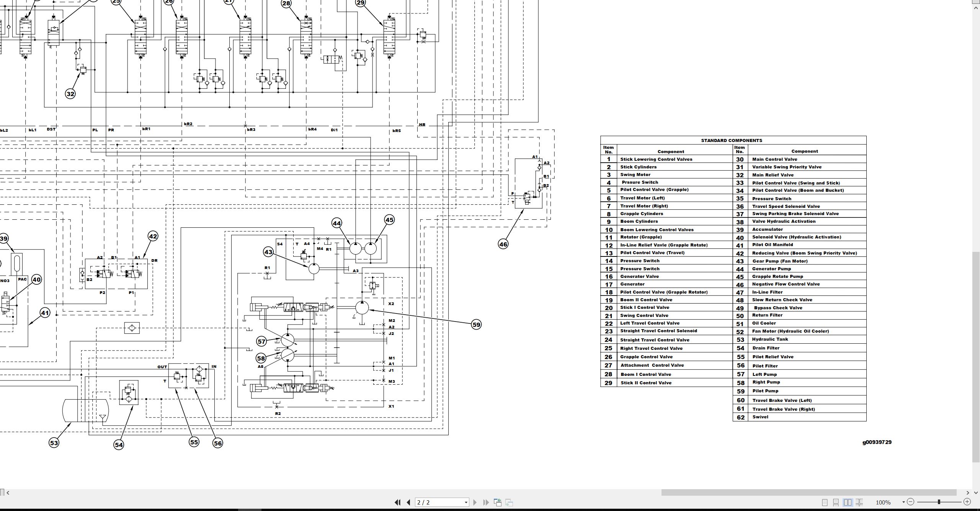This screenshot has width=980, height=511.
Task: Click the next view icon
Action: click(509, 502)
